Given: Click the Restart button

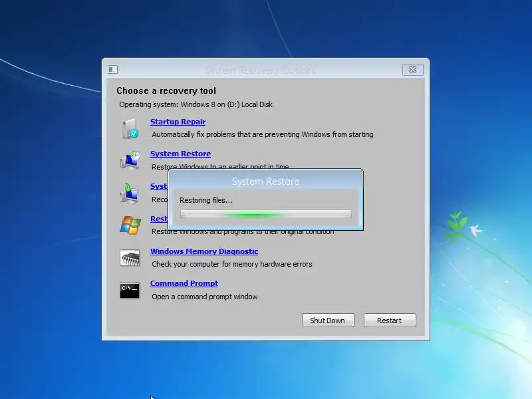Looking at the screenshot, I should point(390,321).
